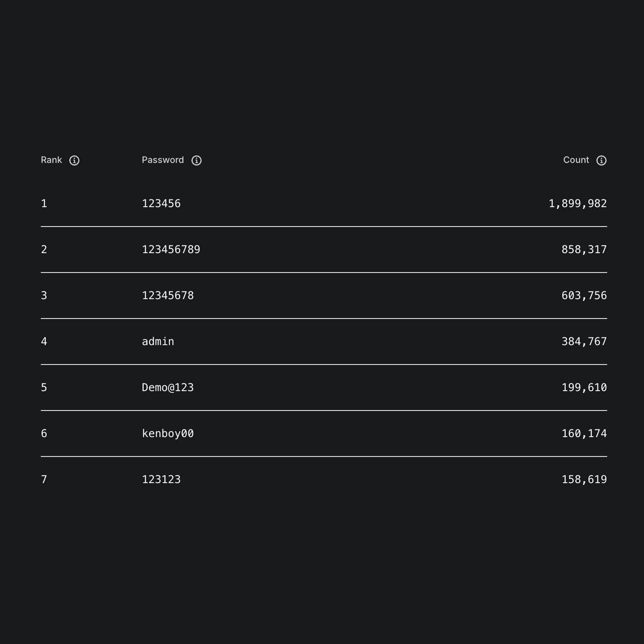Select the Password column header label
Viewport: 644px width, 644px height.
click(163, 160)
